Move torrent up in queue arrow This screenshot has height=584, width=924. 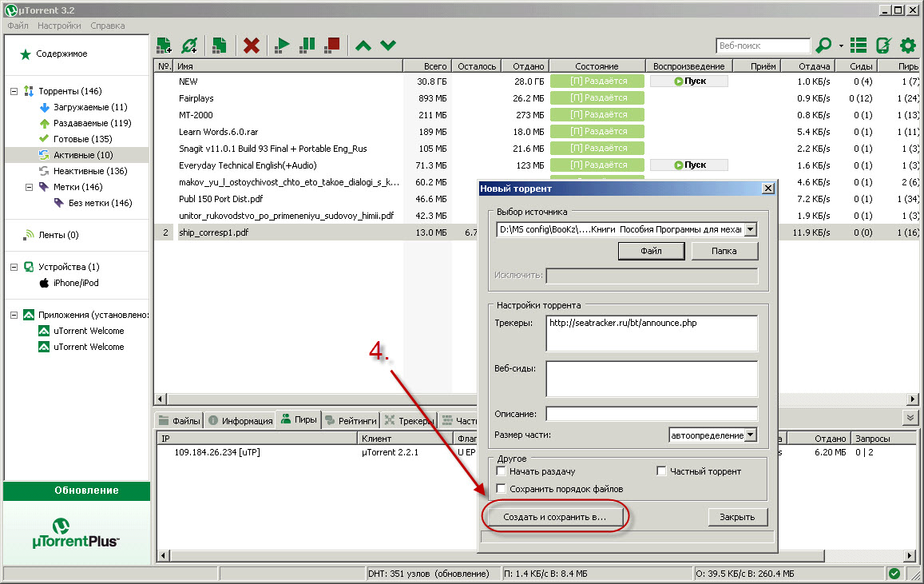click(x=363, y=46)
